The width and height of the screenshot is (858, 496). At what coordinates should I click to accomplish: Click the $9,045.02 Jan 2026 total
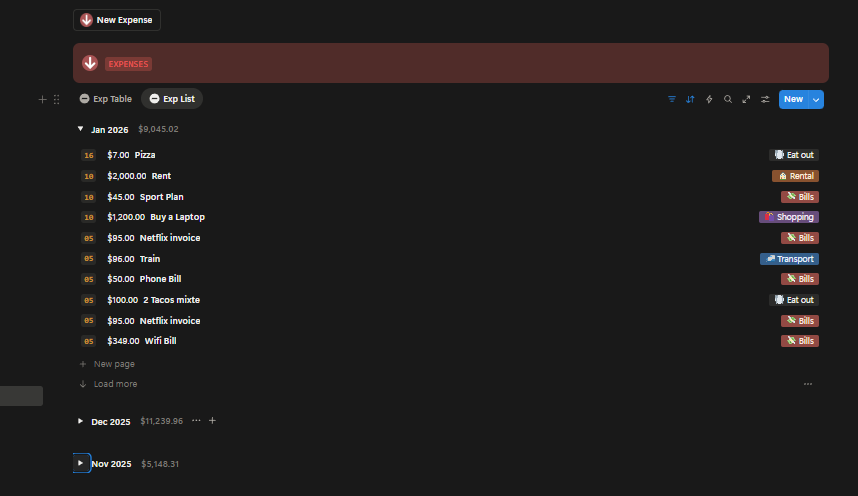tap(158, 129)
